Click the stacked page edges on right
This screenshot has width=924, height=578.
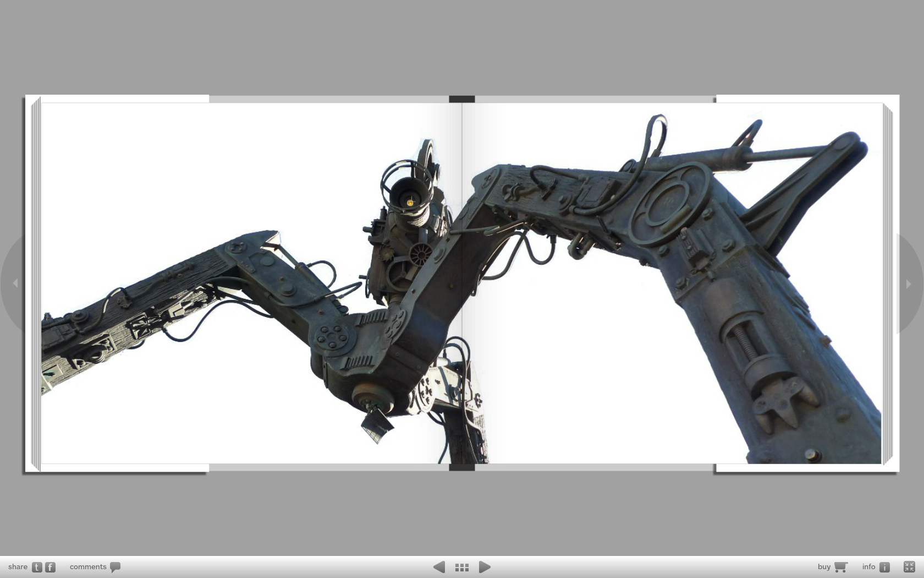[888, 283]
